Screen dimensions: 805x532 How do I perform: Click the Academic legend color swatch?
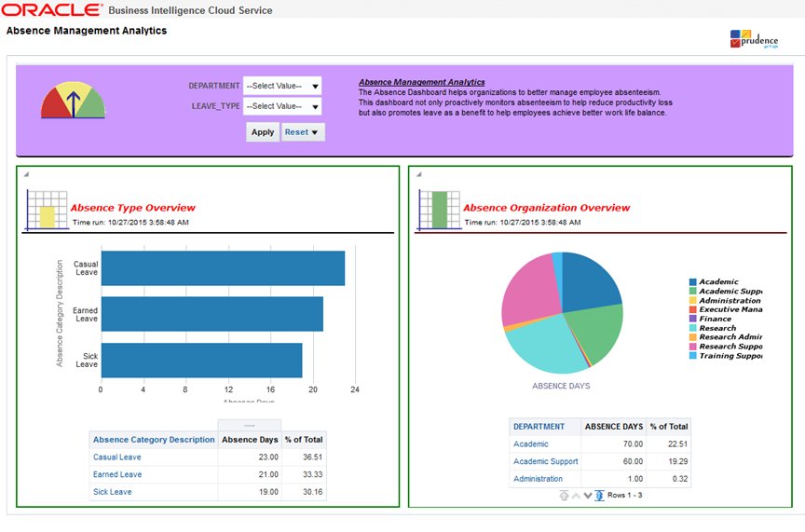point(692,282)
